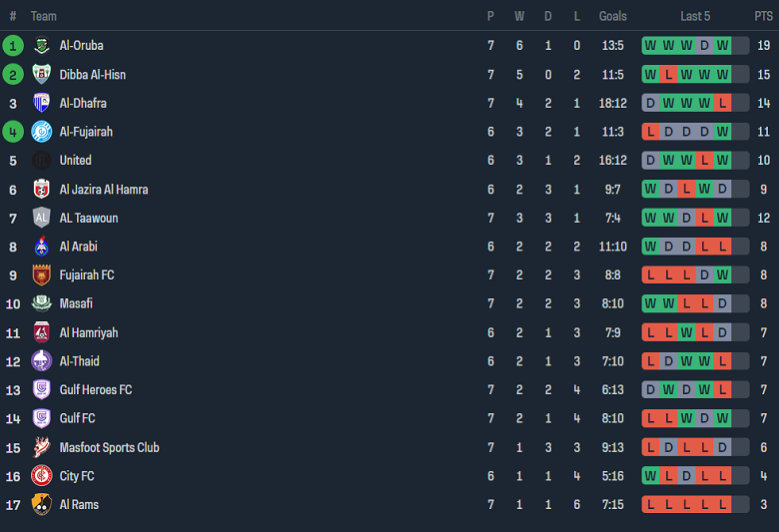Click the Masfoot Sports Club logo

(41, 447)
